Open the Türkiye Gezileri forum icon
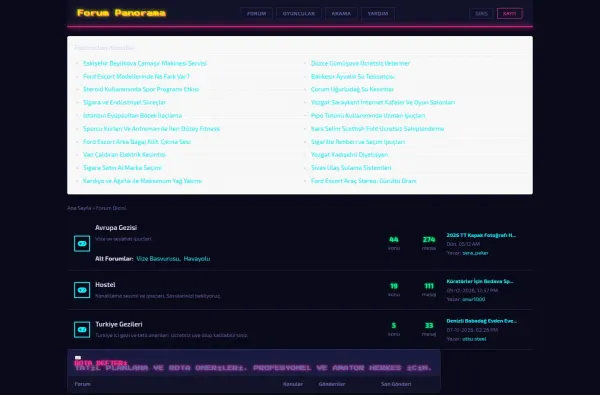Viewport: 600px width, 395px height. [x=82, y=330]
